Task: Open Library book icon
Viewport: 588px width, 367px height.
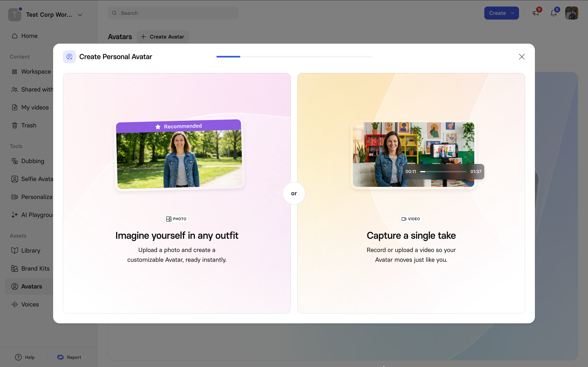Action: (x=14, y=251)
